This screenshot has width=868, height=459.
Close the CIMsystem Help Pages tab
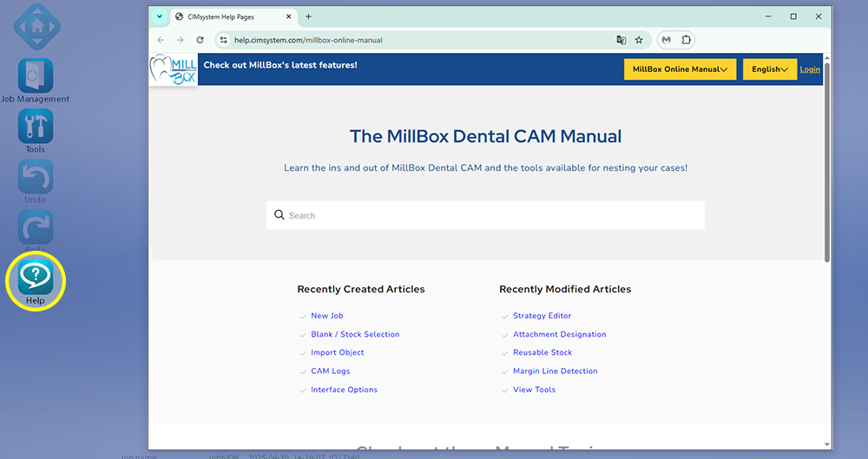click(x=288, y=16)
